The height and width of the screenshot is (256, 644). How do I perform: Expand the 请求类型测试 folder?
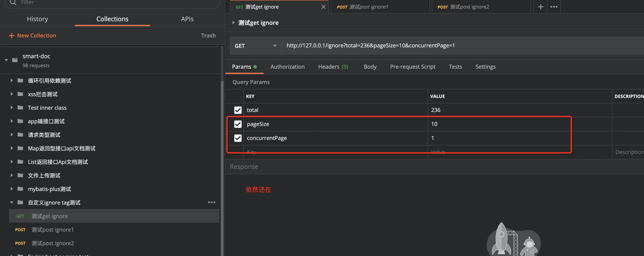point(11,135)
